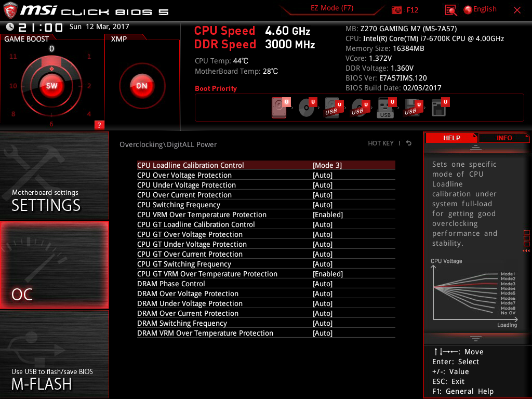Click the red question mark under Game Boost
Screen dimensions: 532x399
[99, 125]
